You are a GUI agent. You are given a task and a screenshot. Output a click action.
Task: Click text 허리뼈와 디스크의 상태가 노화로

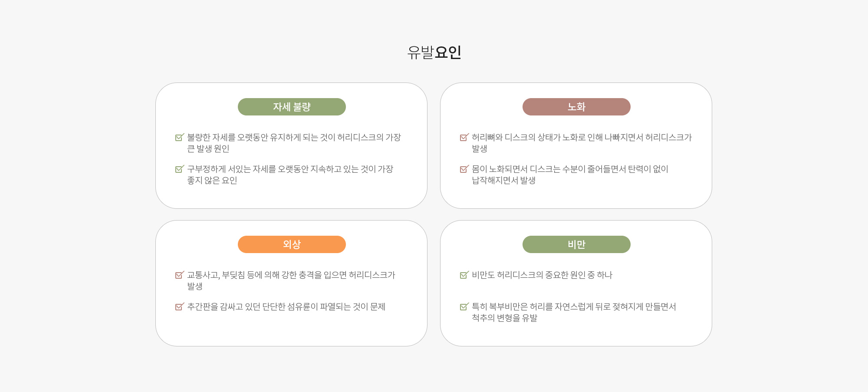click(x=529, y=137)
